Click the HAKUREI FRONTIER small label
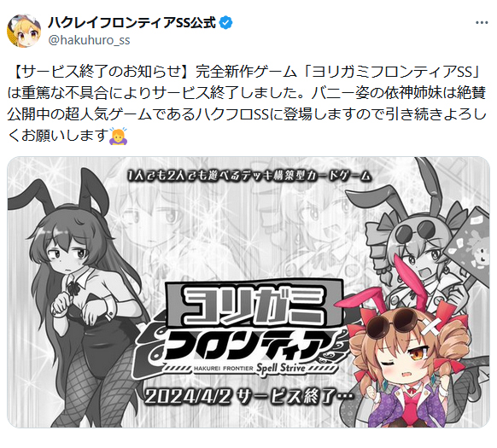This screenshot has height=448, width=497. 224,369
